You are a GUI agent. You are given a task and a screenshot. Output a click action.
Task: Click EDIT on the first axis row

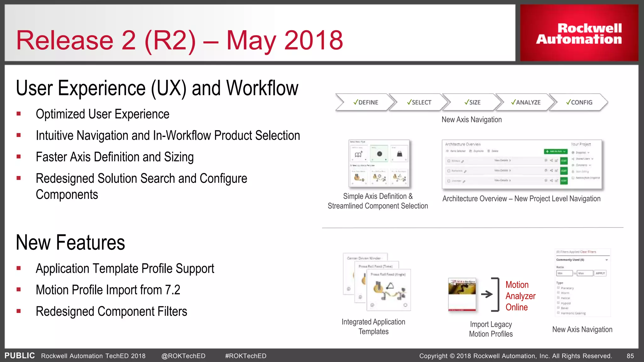point(564,161)
